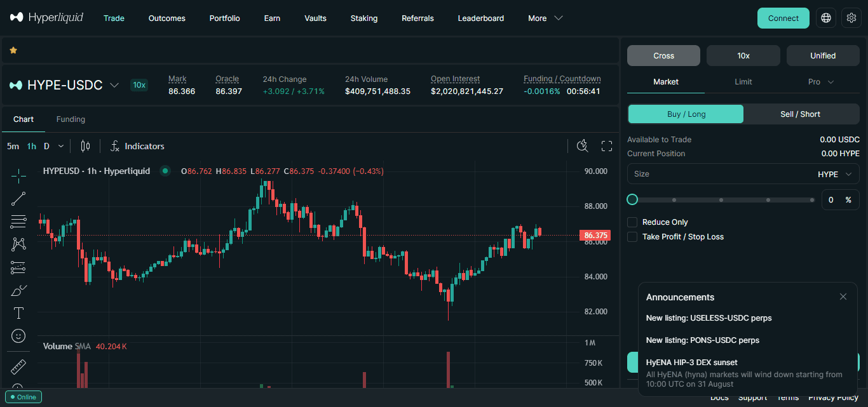Viewport: 868px width, 407px height.
Task: Click the HYPE coin icon beside pair name
Action: (x=16, y=85)
